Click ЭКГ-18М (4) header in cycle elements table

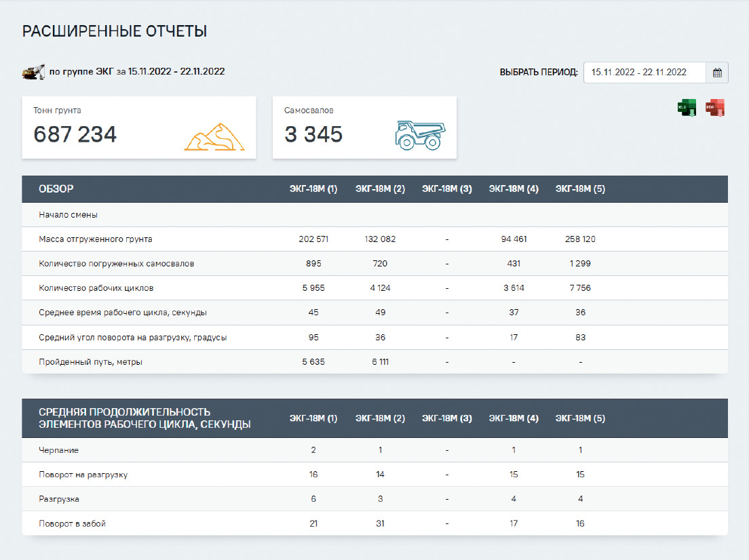pos(514,418)
